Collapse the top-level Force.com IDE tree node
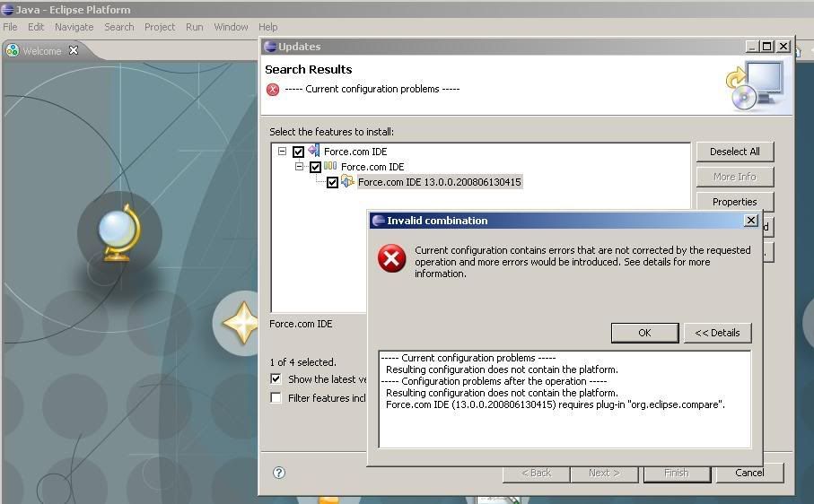This screenshot has height=504, width=814. [x=282, y=152]
